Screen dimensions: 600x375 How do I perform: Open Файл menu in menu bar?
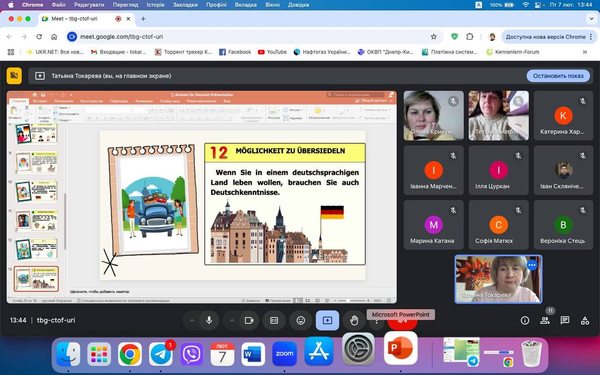click(x=59, y=5)
